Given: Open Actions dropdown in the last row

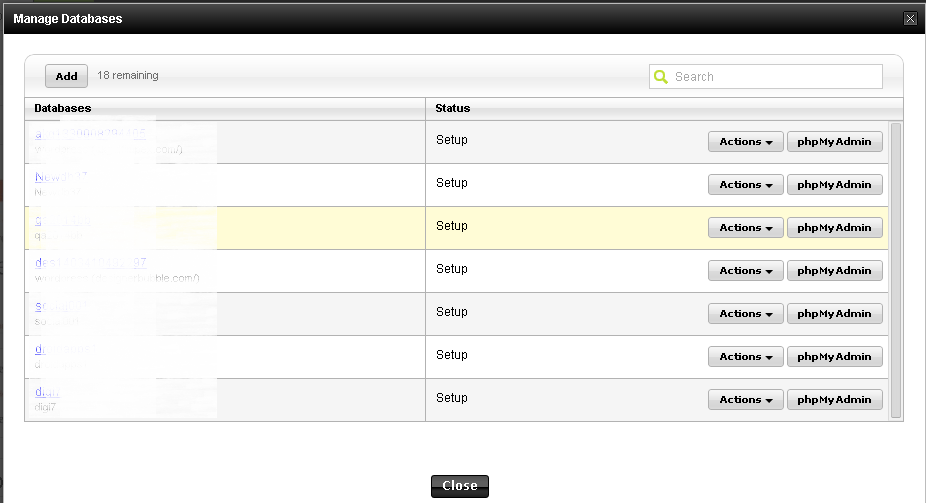Looking at the screenshot, I should pyautogui.click(x=745, y=400).
